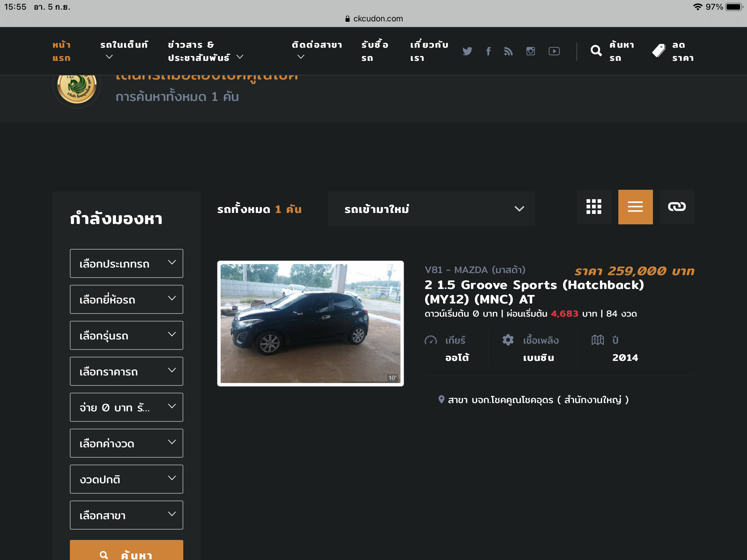Screen dimensions: 747x560
Task: Click the car search magnifier icon
Action: (596, 51)
